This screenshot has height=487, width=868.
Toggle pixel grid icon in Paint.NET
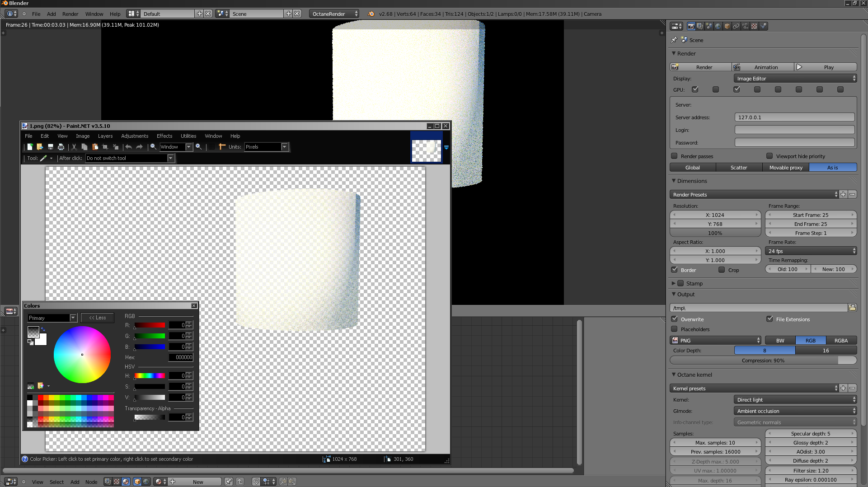211,147
